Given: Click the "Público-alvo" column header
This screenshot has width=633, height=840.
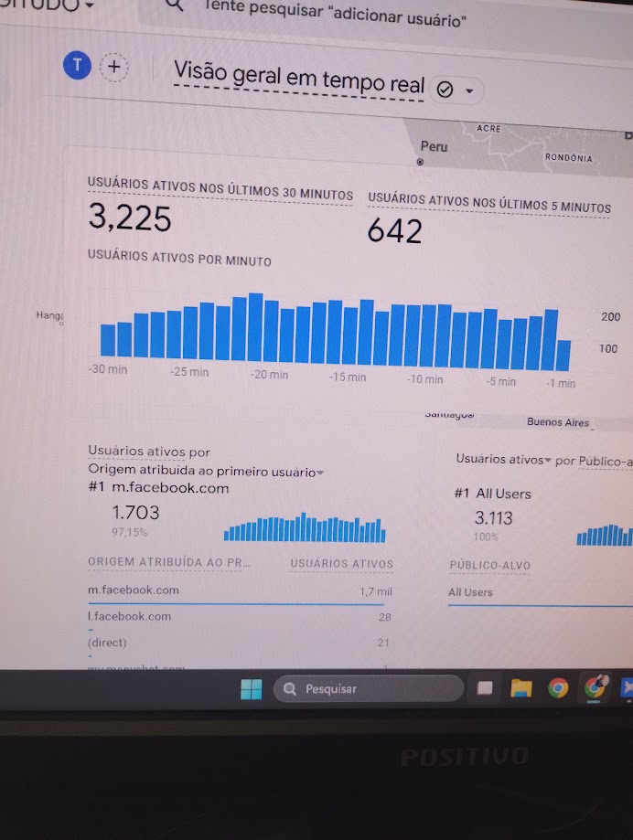Looking at the screenshot, I should click(x=490, y=565).
